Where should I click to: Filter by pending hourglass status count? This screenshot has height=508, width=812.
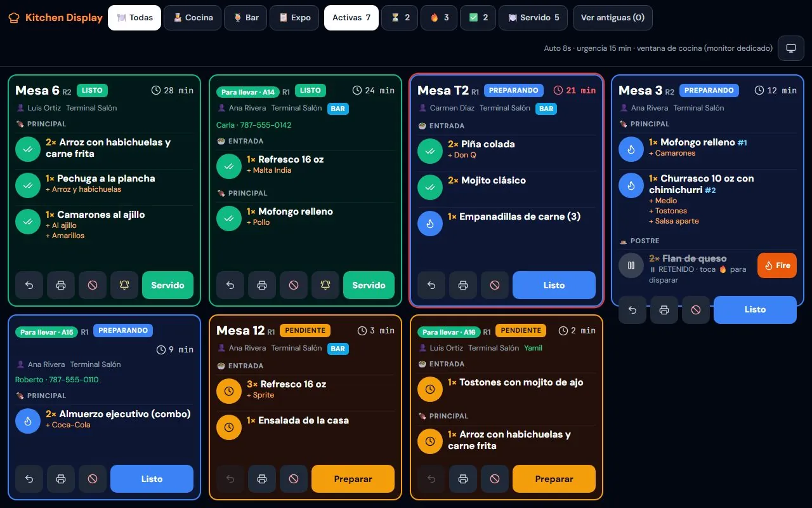[x=400, y=18]
